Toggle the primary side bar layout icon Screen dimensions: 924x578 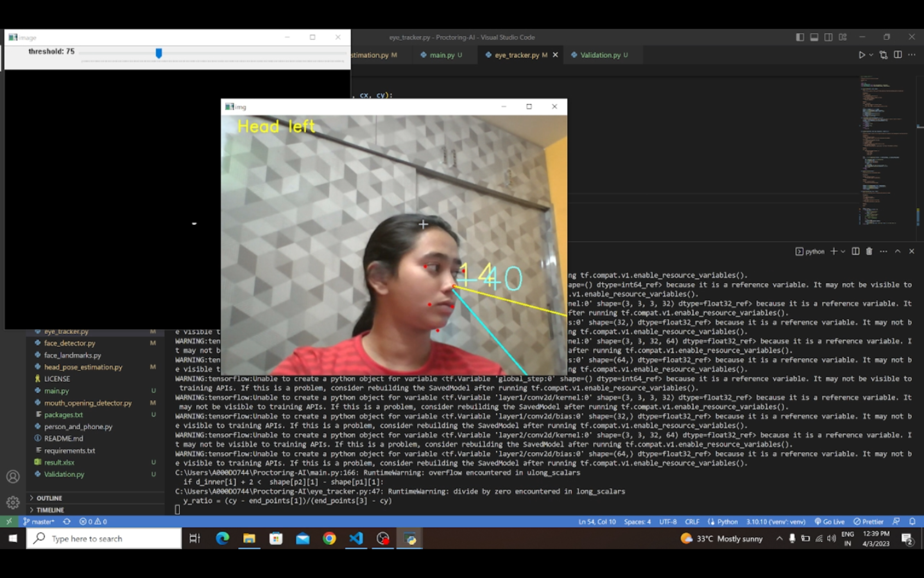[x=800, y=37]
